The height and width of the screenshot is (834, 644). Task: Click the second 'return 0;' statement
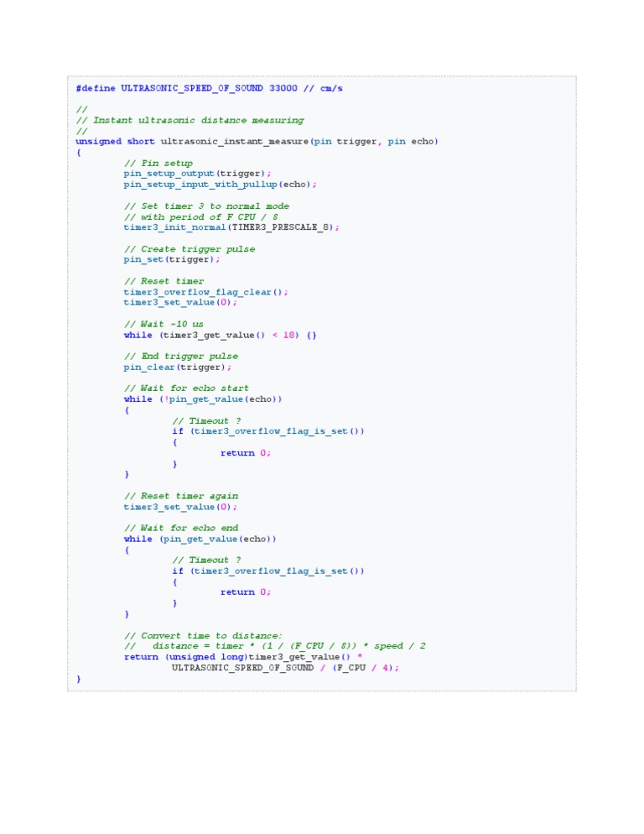pos(246,592)
